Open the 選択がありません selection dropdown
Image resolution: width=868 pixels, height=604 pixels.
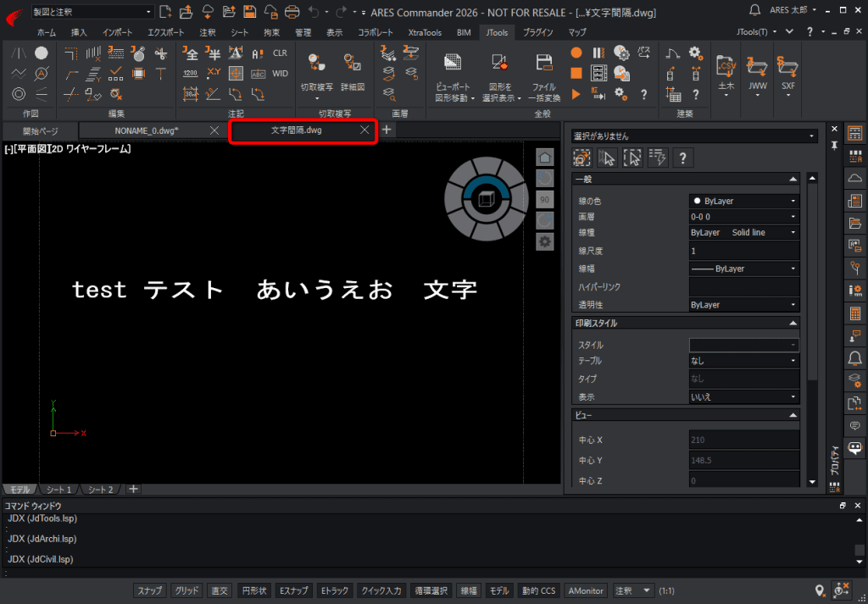pos(694,136)
